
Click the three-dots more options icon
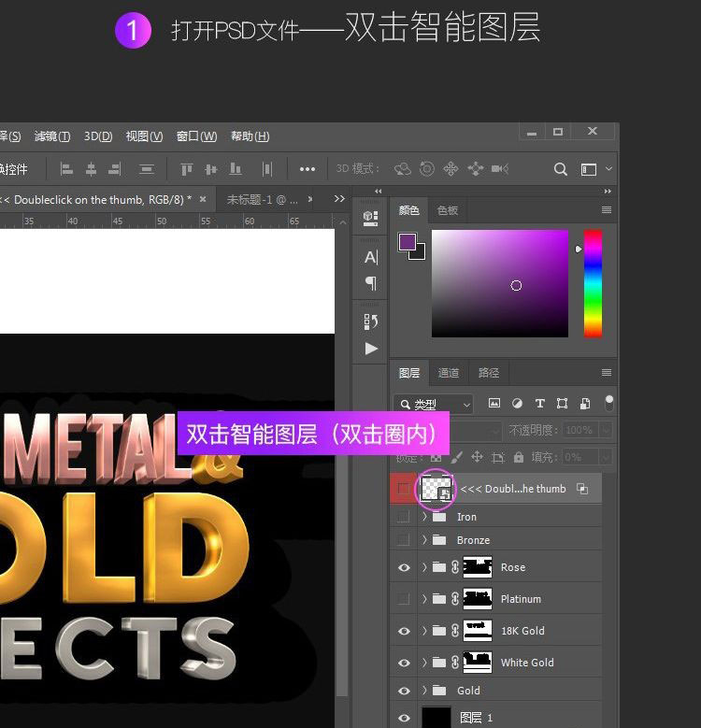307,169
